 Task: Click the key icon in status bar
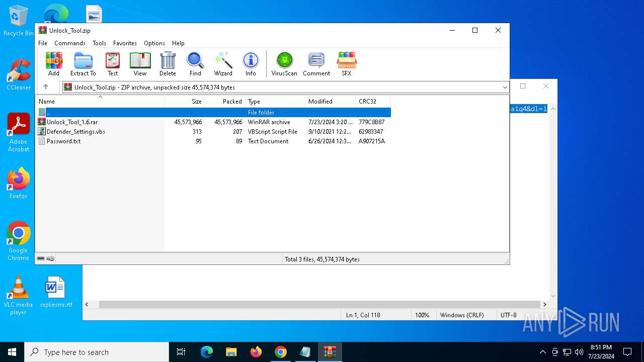(x=50, y=258)
